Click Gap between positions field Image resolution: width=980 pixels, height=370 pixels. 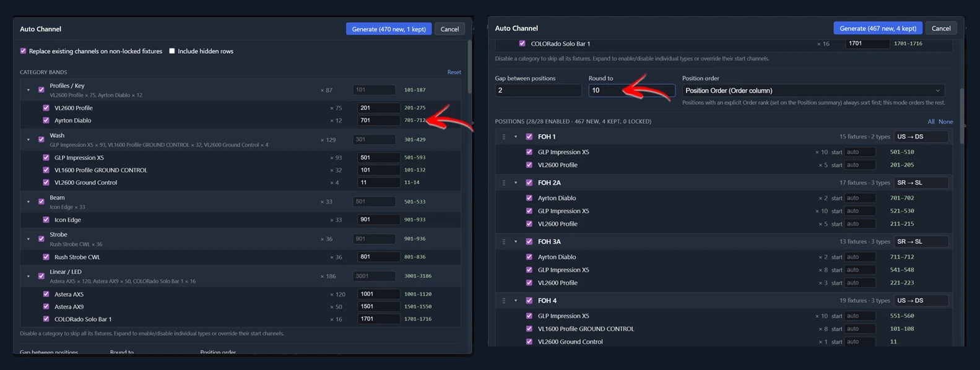[538, 90]
